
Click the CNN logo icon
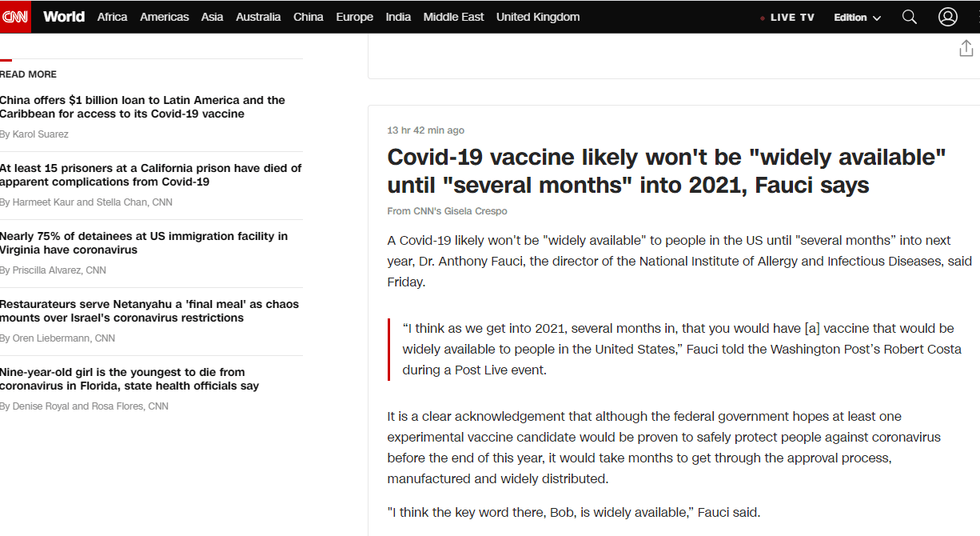pos(15,17)
